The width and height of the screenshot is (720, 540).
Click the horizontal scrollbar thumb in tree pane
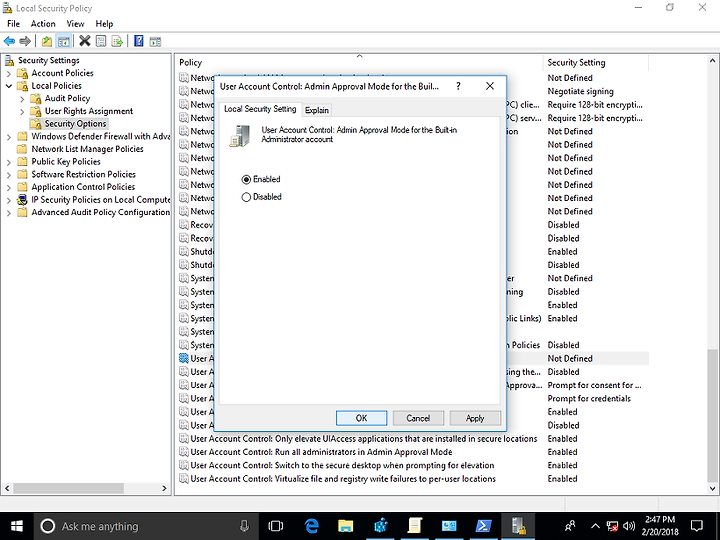click(68, 488)
